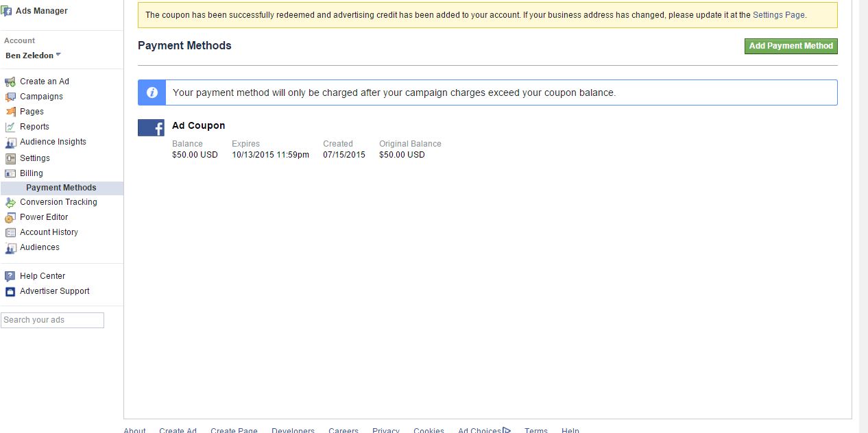868x433 pixels.
Task: Click the Ad Choices footer link
Action: [480, 430]
